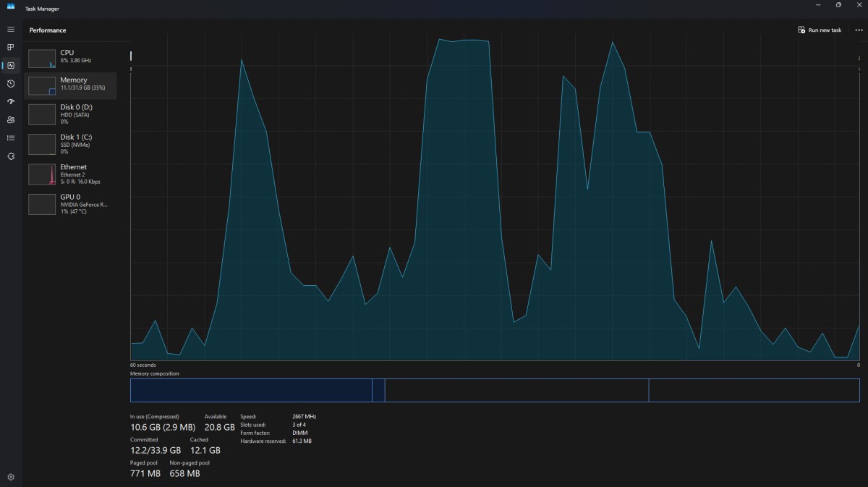Click the "In use (Compressed)" label
This screenshot has width=868, height=487.
point(154,417)
